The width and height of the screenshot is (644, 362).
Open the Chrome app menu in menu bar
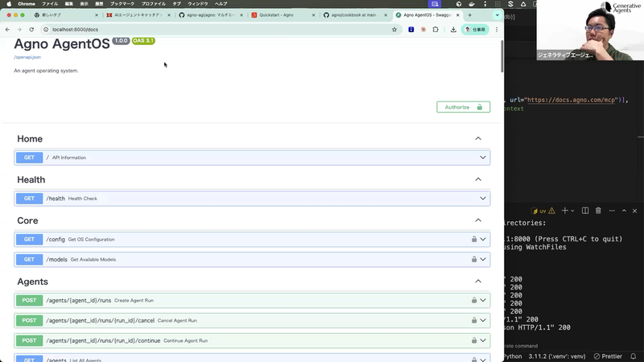27,4
